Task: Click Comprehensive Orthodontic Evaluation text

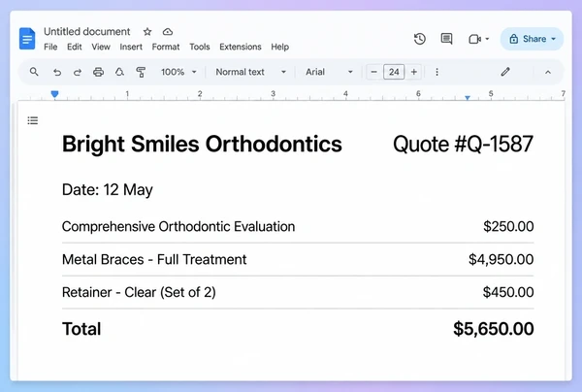Action: click(x=178, y=226)
